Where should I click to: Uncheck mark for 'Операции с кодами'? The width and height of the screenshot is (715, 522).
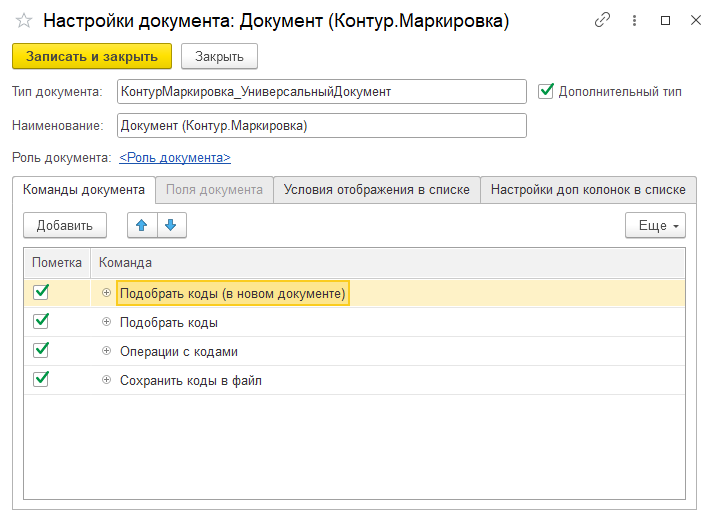(41, 351)
